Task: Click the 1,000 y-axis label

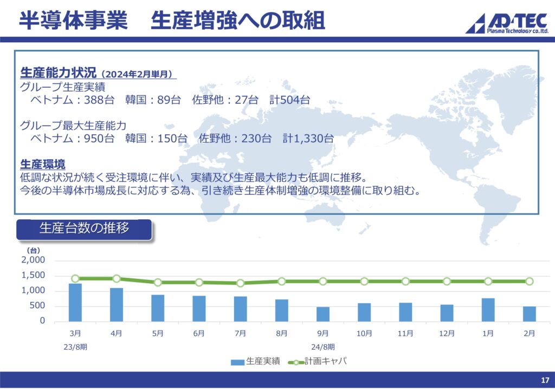Action: (x=33, y=290)
